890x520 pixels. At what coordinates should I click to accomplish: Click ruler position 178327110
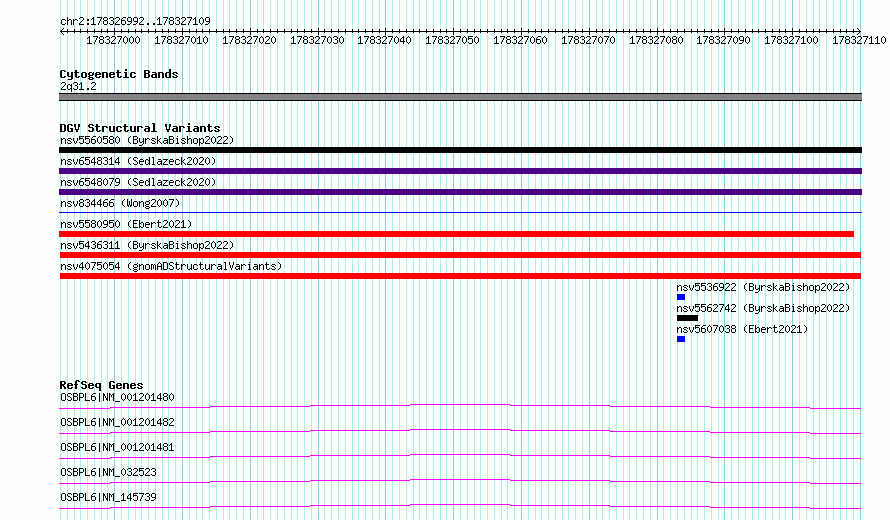(x=859, y=40)
